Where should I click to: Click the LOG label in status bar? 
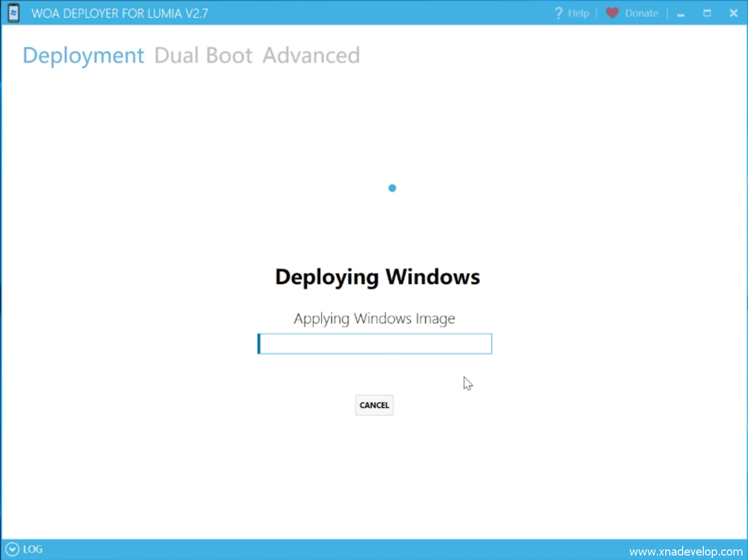coord(33,549)
